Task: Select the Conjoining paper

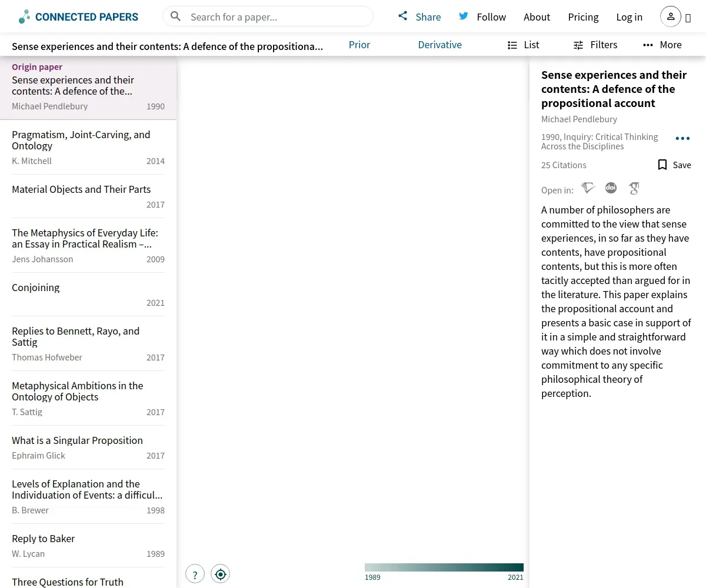Action: point(88,295)
